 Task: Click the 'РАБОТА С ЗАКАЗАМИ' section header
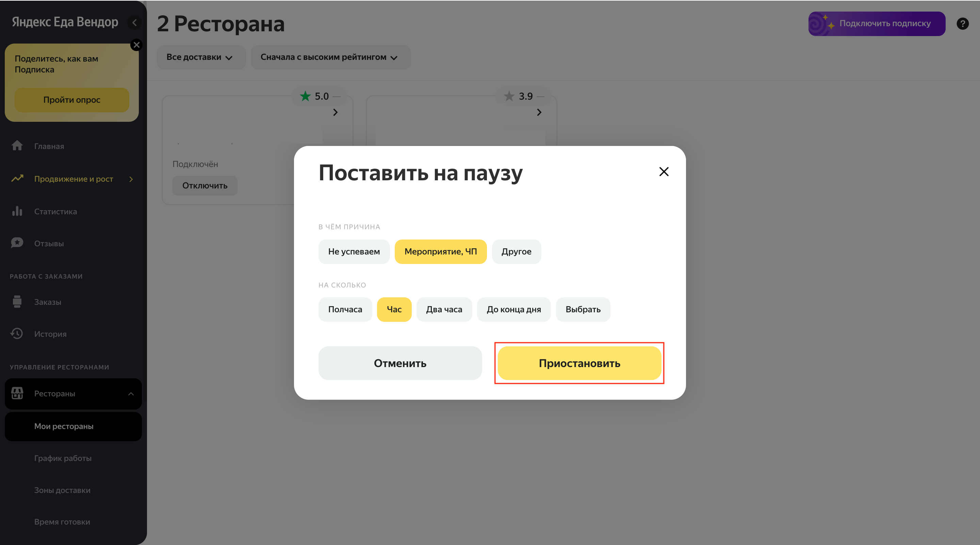(x=46, y=276)
